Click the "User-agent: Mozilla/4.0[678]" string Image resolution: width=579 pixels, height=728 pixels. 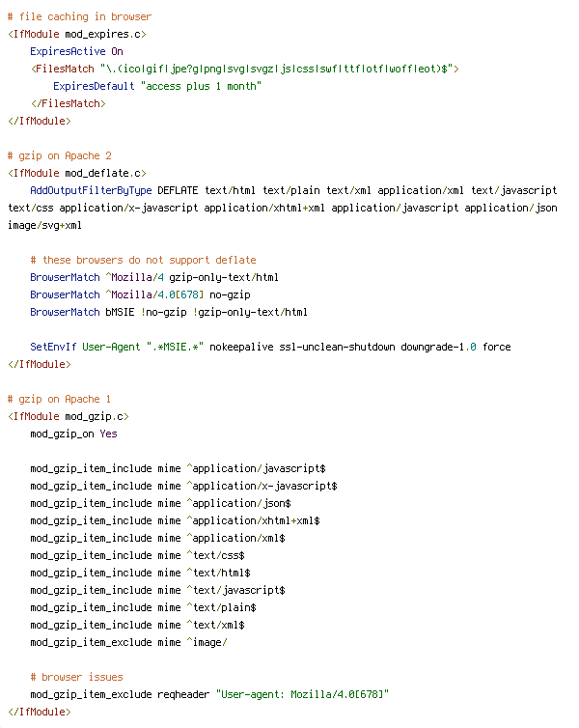tap(302, 694)
